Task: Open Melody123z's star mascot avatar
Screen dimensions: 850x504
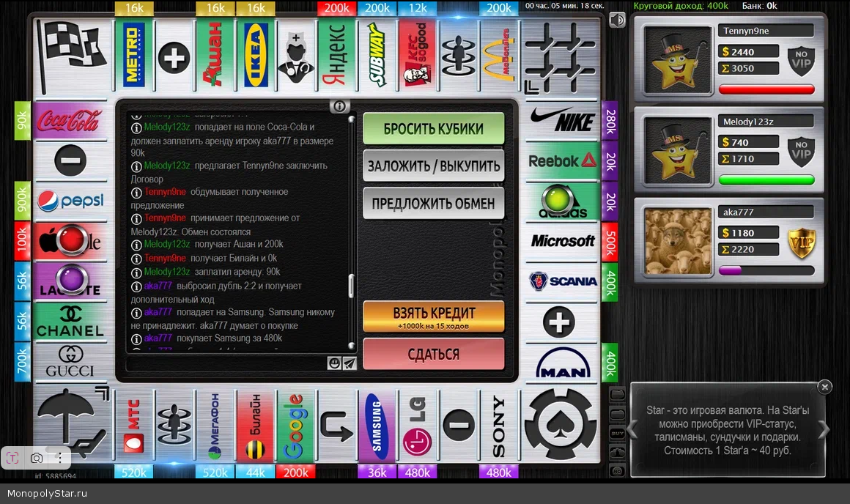Action: tap(677, 151)
